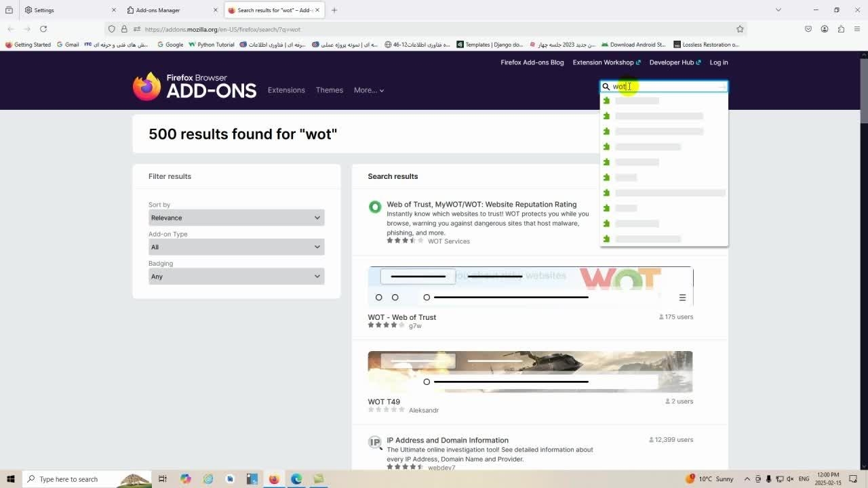Image resolution: width=868 pixels, height=488 pixels.
Task: Expand the Badging dropdown
Action: pos(236,277)
